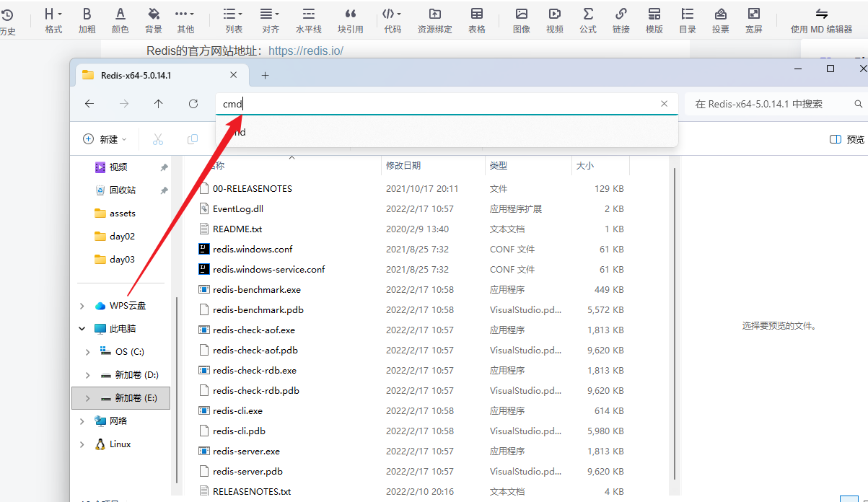Go up one folder level
868x502 pixels.
click(x=159, y=104)
